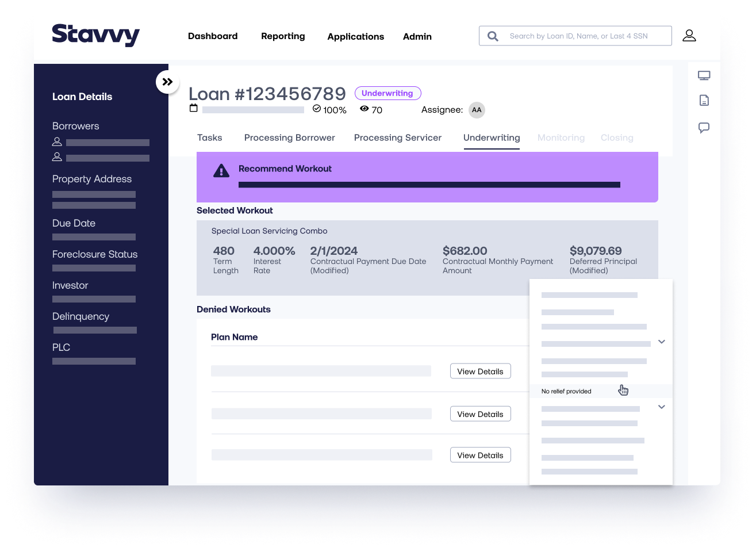Click the Denied Workouts heading
The height and width of the screenshot is (551, 756).
pyautogui.click(x=233, y=309)
